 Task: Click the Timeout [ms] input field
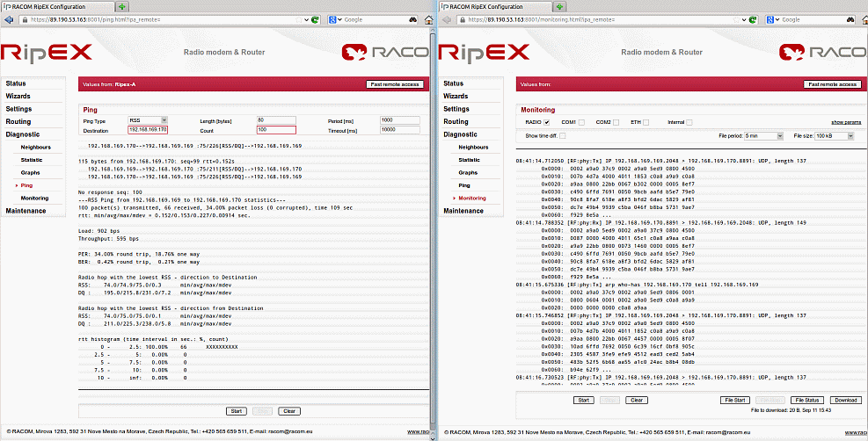(x=400, y=130)
